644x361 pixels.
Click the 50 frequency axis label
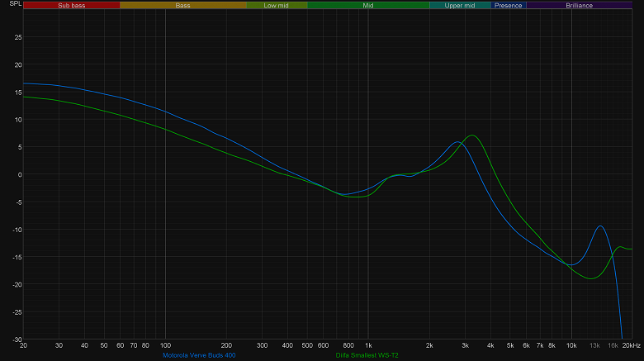(x=104, y=346)
